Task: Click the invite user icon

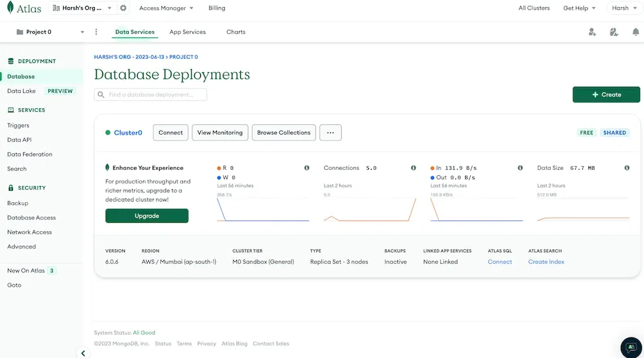Action: pyautogui.click(x=592, y=32)
